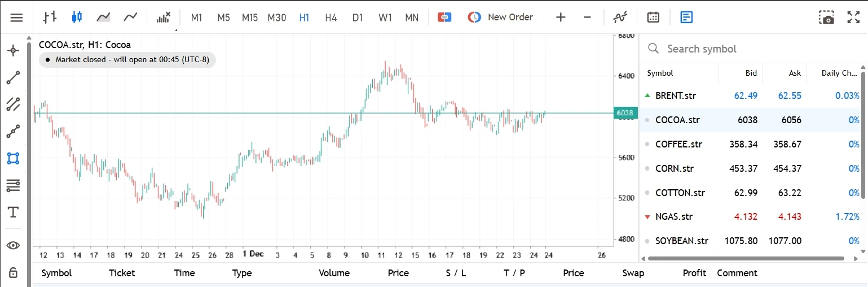Select the Fibonacci levels drawing tool
This screenshot has height=287, width=868.
point(13,185)
